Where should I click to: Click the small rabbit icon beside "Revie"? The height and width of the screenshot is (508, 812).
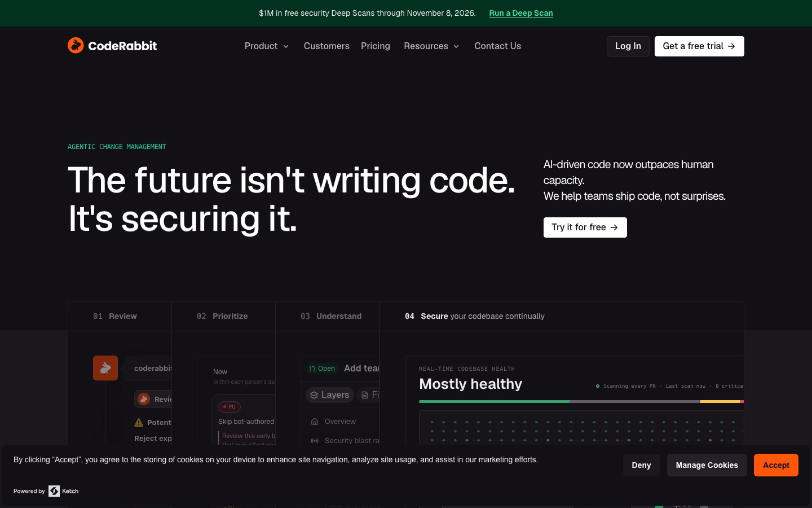[x=144, y=399]
